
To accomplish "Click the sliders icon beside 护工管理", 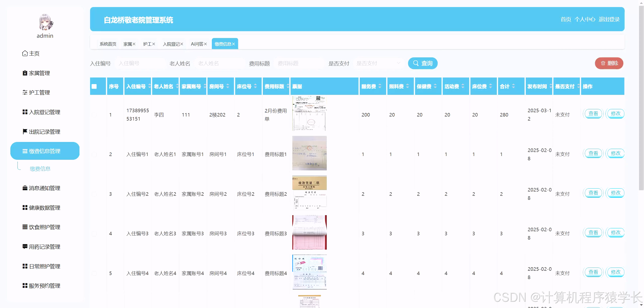I will click(25, 92).
